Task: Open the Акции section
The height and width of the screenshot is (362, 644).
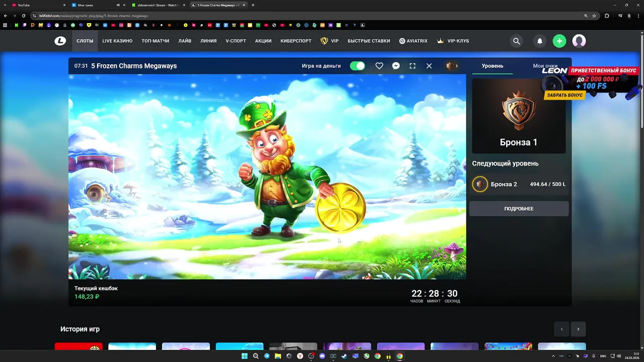Action: (x=263, y=41)
